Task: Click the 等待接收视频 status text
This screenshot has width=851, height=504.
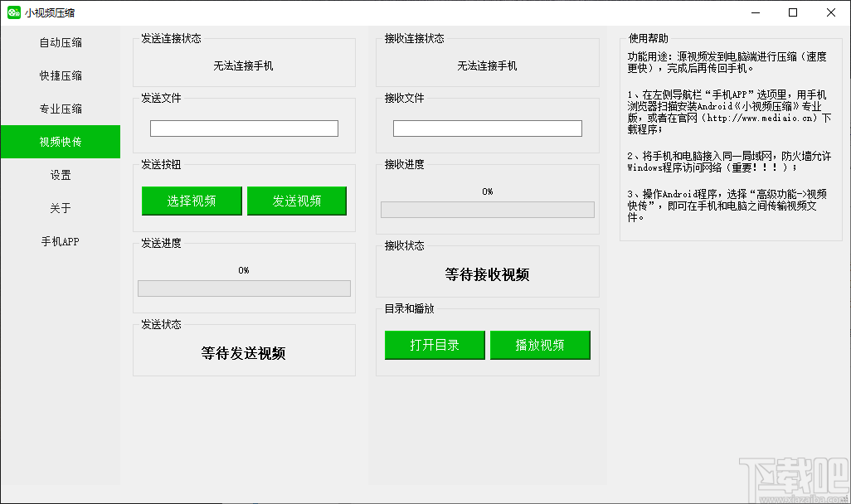Action: click(x=487, y=274)
